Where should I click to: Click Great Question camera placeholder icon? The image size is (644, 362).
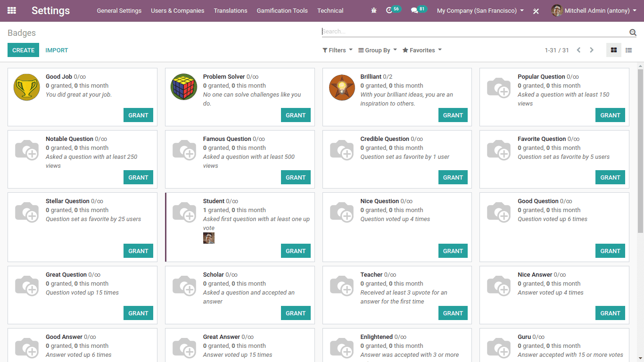[x=27, y=285]
